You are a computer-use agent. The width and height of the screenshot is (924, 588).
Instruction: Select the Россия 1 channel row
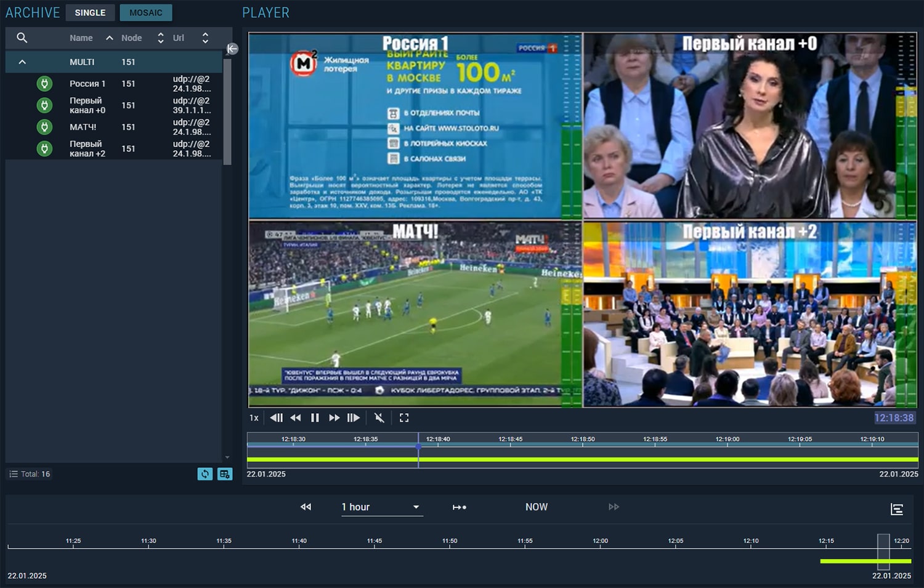click(x=114, y=84)
